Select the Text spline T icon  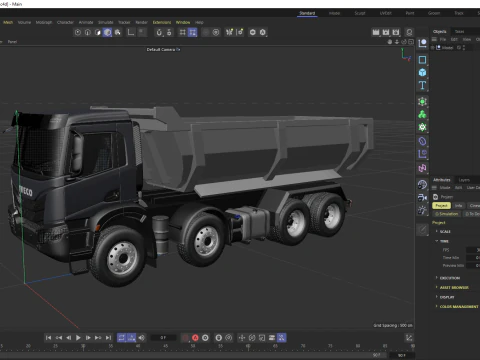point(422,85)
